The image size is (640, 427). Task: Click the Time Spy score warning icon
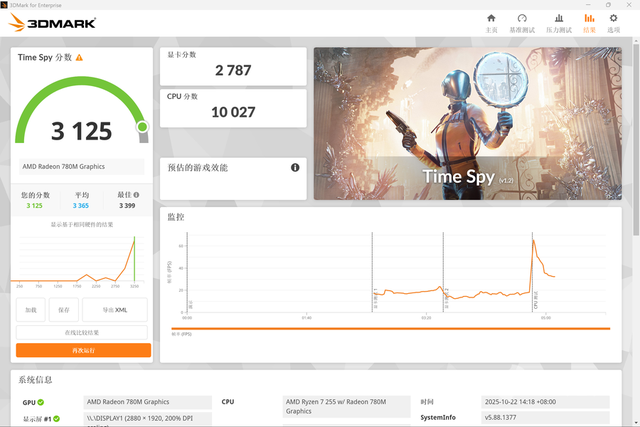point(79,58)
